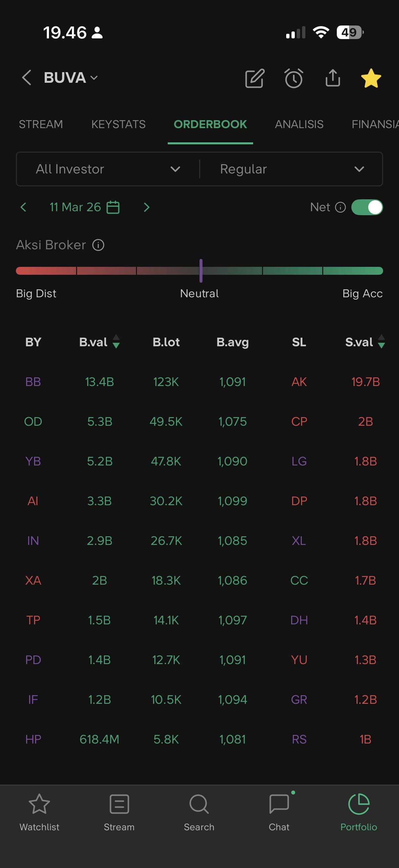Open the note/edit pencil icon

click(254, 78)
